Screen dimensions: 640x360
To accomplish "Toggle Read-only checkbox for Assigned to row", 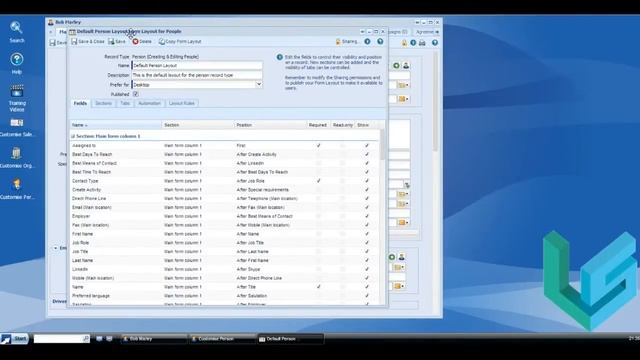I will click(342, 145).
